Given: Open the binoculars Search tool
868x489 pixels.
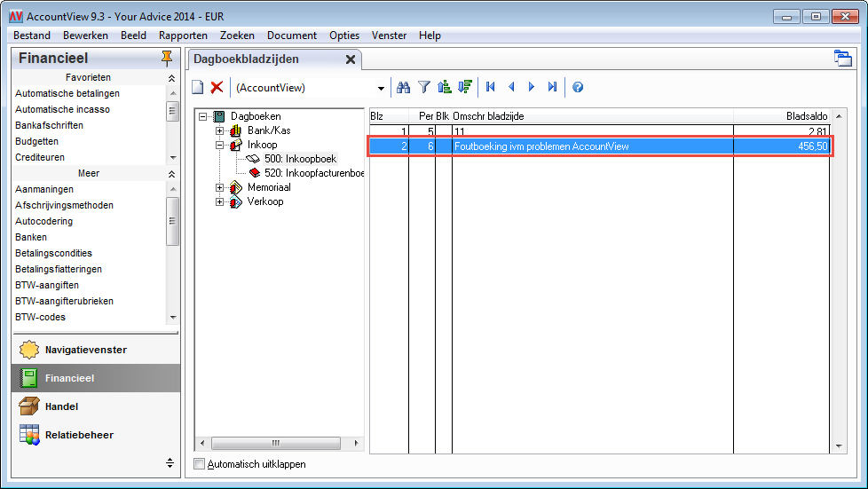Looking at the screenshot, I should tap(403, 87).
